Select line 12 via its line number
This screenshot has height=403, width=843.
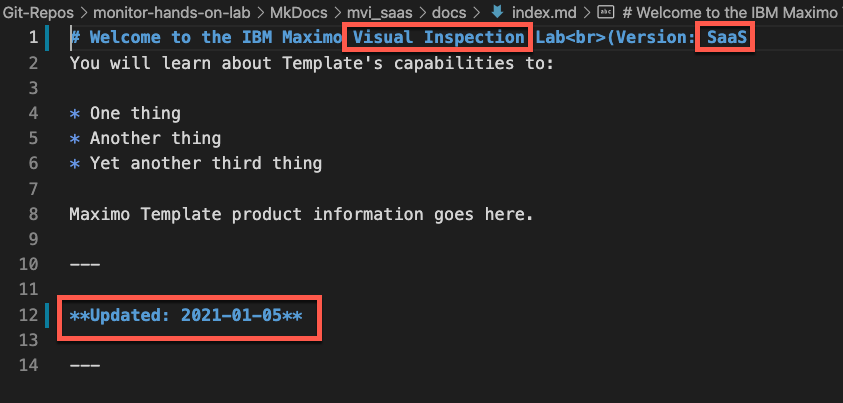pyautogui.click(x=30, y=315)
